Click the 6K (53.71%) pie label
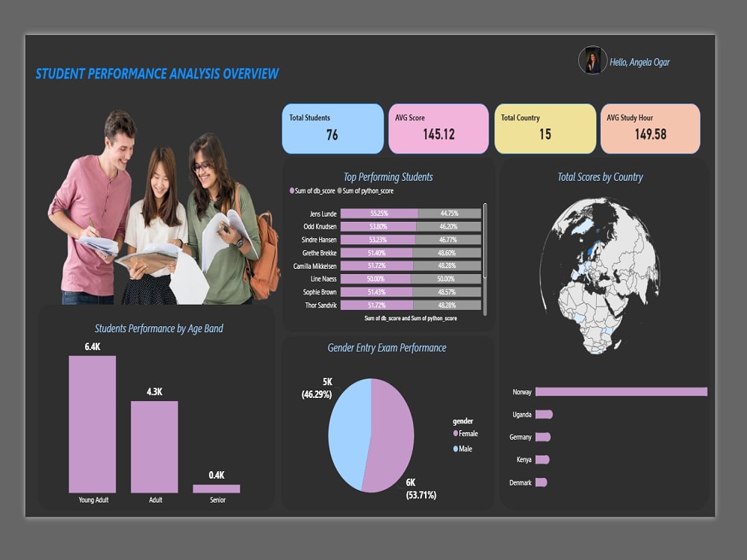 [x=421, y=489]
